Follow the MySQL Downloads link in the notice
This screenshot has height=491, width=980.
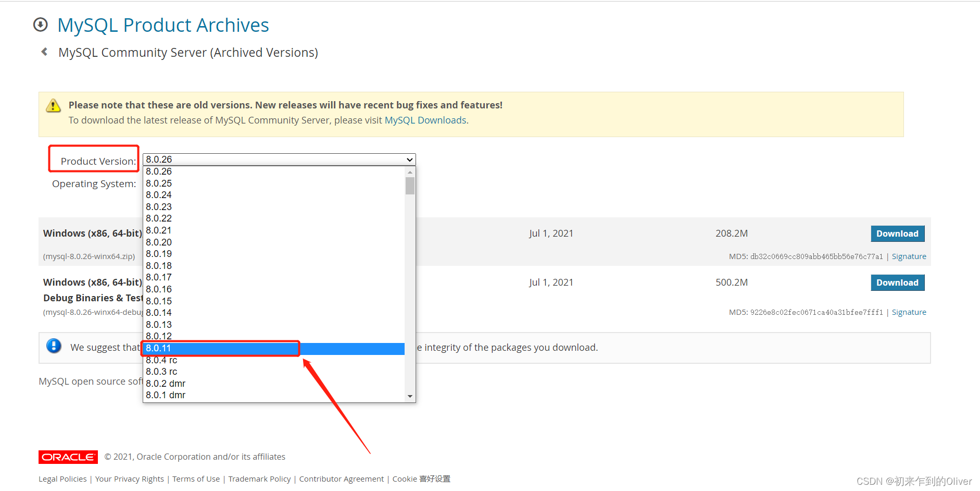[x=425, y=120]
